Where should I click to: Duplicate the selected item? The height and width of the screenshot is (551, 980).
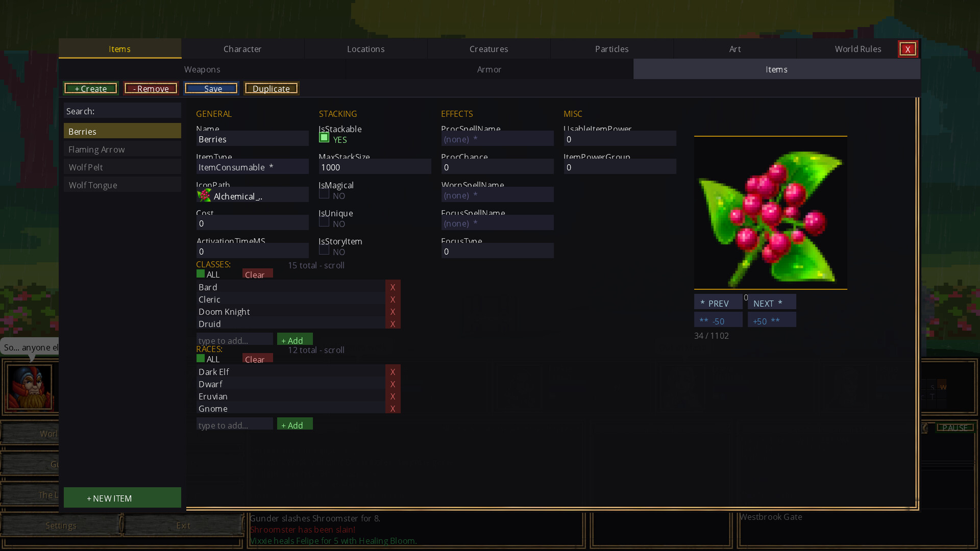coord(271,88)
